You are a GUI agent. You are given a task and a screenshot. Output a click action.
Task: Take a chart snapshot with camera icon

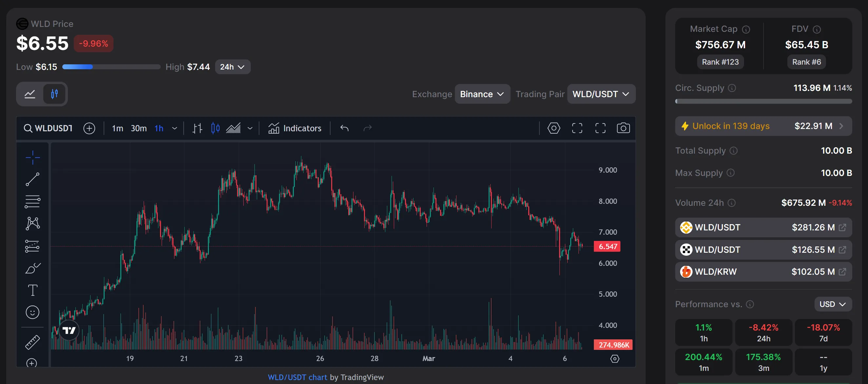tap(623, 128)
